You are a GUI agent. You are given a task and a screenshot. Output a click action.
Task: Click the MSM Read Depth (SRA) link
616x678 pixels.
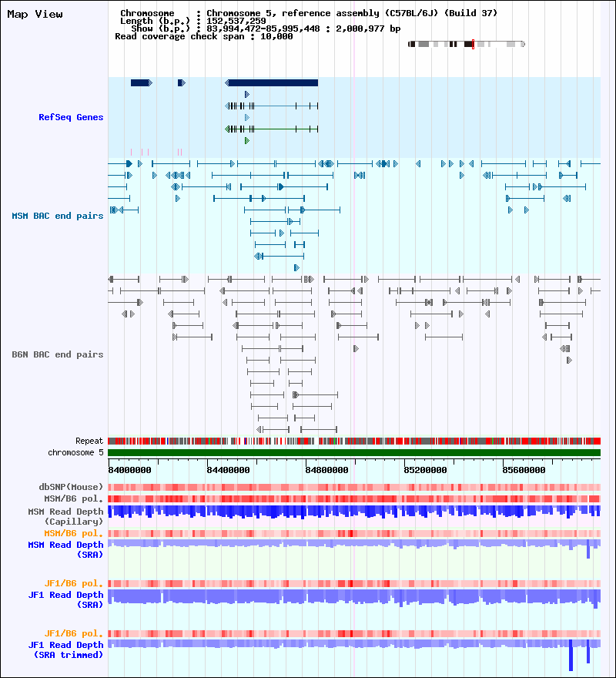[65, 549]
